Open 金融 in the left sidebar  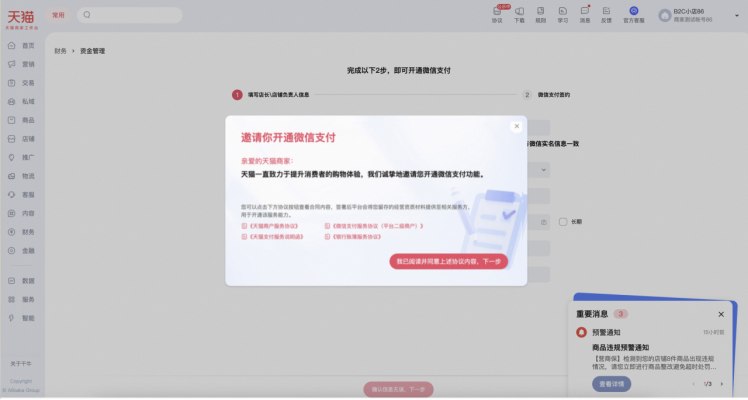point(21,250)
